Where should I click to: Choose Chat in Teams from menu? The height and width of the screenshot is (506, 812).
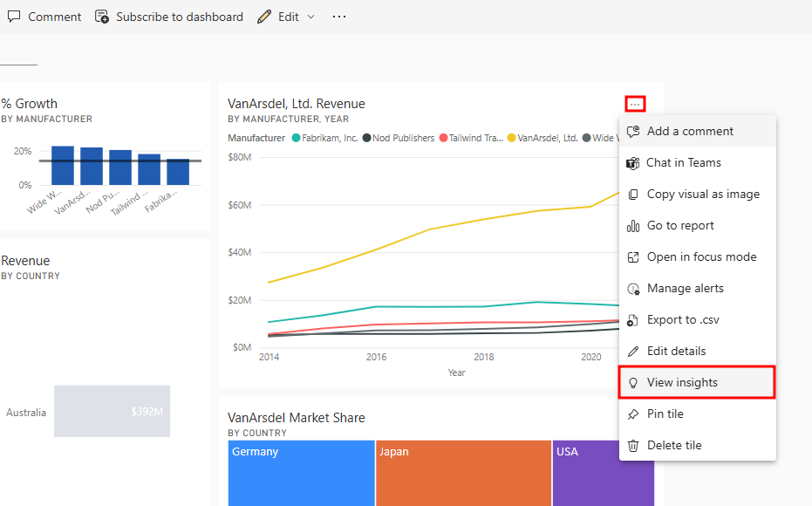point(698,162)
